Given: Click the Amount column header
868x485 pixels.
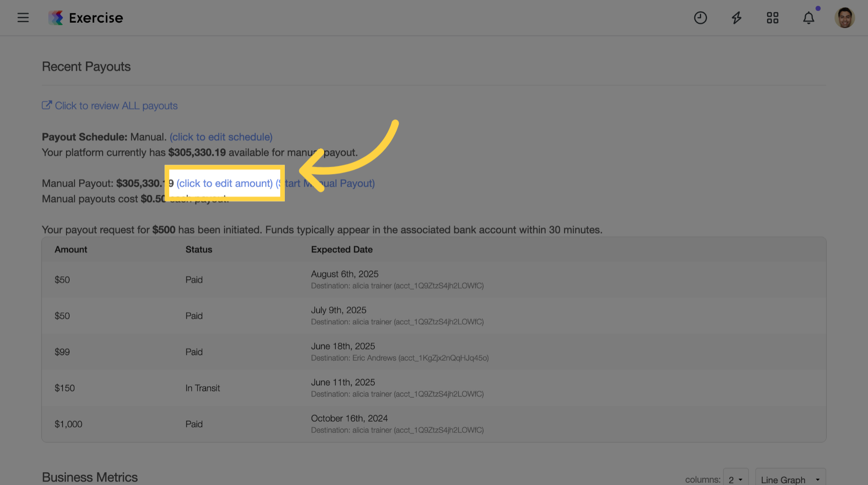Looking at the screenshot, I should click(71, 250).
